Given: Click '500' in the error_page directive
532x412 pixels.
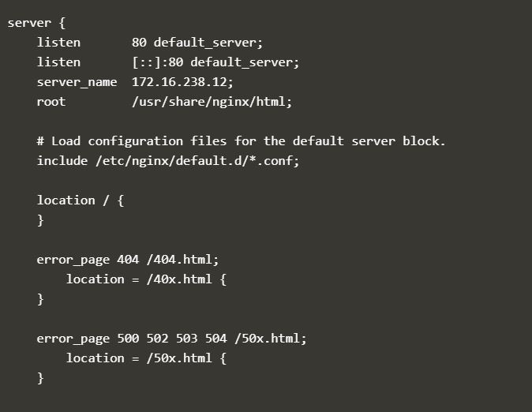Looking at the screenshot, I should 128,339.
